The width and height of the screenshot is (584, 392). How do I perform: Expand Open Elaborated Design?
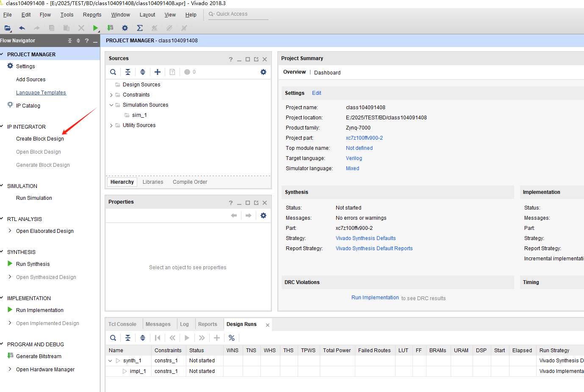click(x=10, y=231)
